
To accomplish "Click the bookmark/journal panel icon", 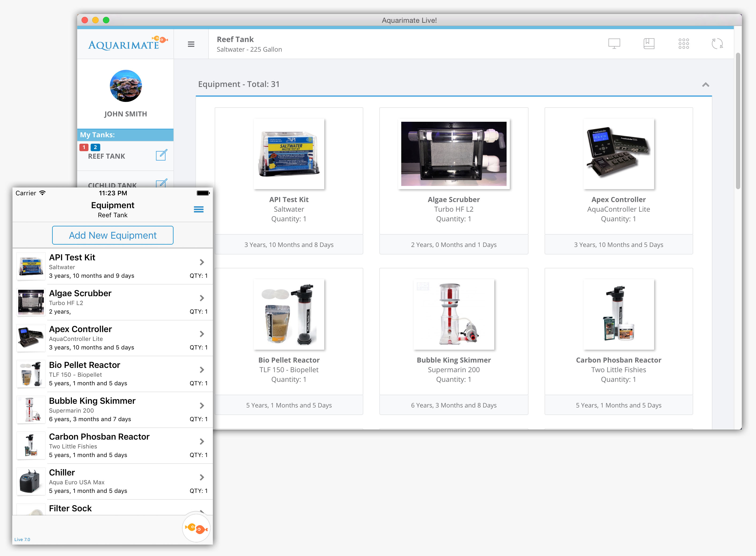I will (x=649, y=44).
